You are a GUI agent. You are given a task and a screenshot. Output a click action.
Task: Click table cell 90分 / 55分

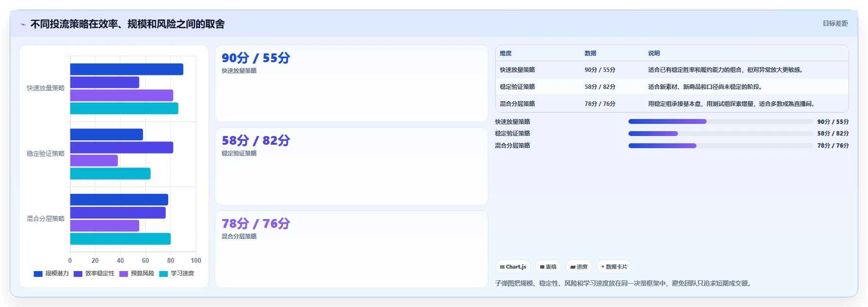coord(600,70)
